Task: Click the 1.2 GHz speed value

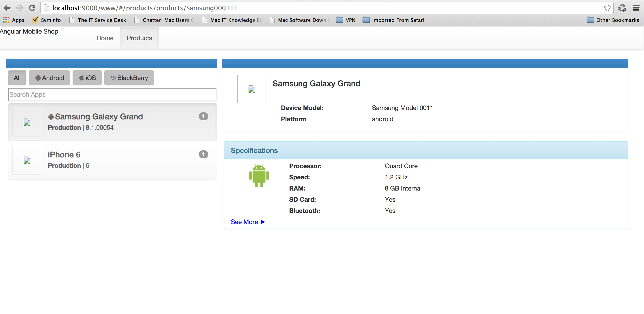Action: pyautogui.click(x=396, y=177)
